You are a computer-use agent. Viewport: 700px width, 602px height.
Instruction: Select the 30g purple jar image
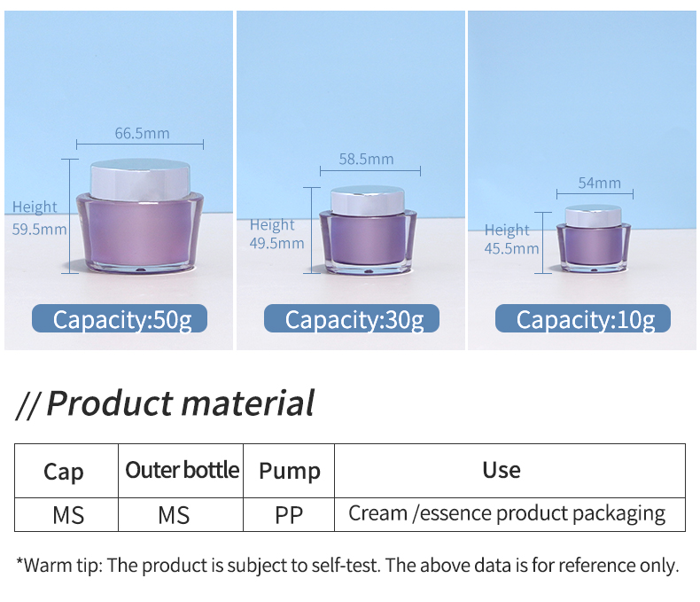[368, 230]
